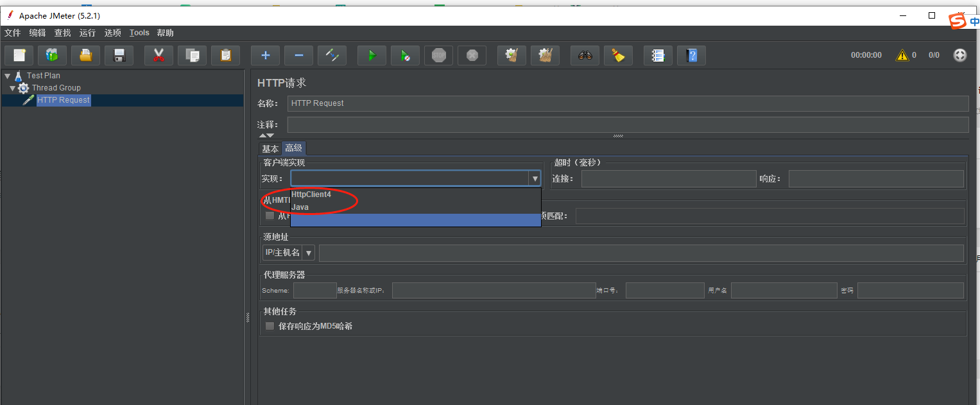
Task: Collapse the Test Plan tree node arrow
Action: (x=7, y=76)
